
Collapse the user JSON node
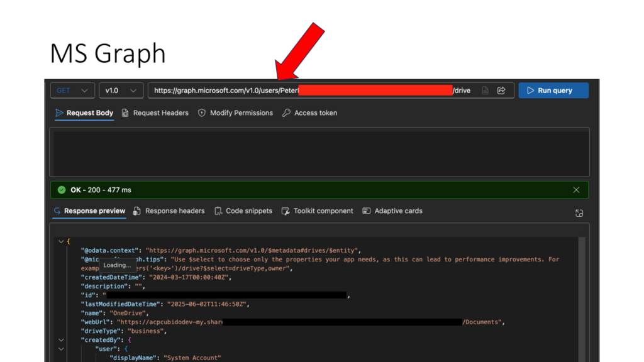point(61,349)
